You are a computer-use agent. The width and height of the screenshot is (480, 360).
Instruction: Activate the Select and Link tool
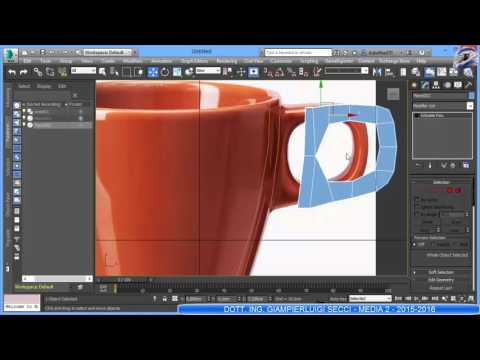coord(38,72)
